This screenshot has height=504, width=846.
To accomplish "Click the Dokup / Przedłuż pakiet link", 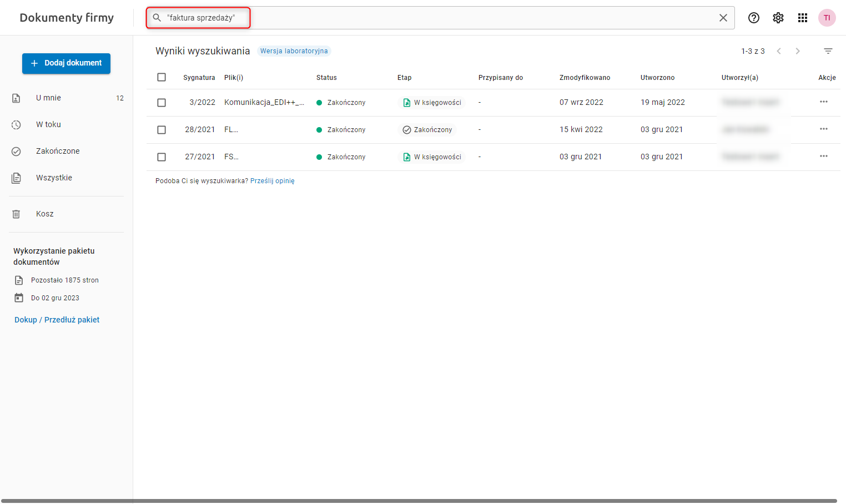I will click(x=57, y=320).
